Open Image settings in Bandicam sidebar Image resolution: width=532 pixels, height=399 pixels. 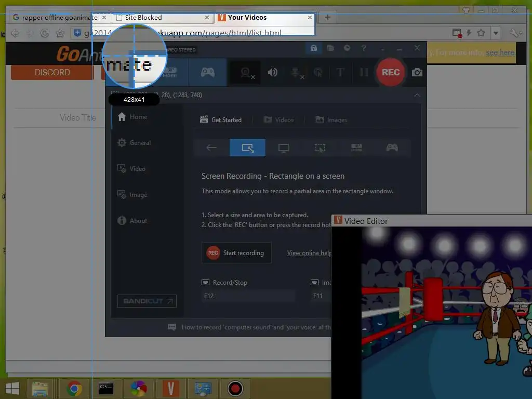[x=132, y=195]
